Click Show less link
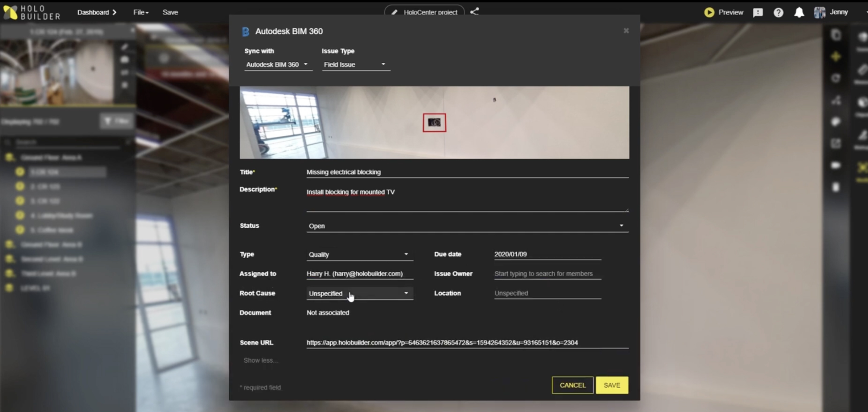Screen dimensions: 868x412 260,360
